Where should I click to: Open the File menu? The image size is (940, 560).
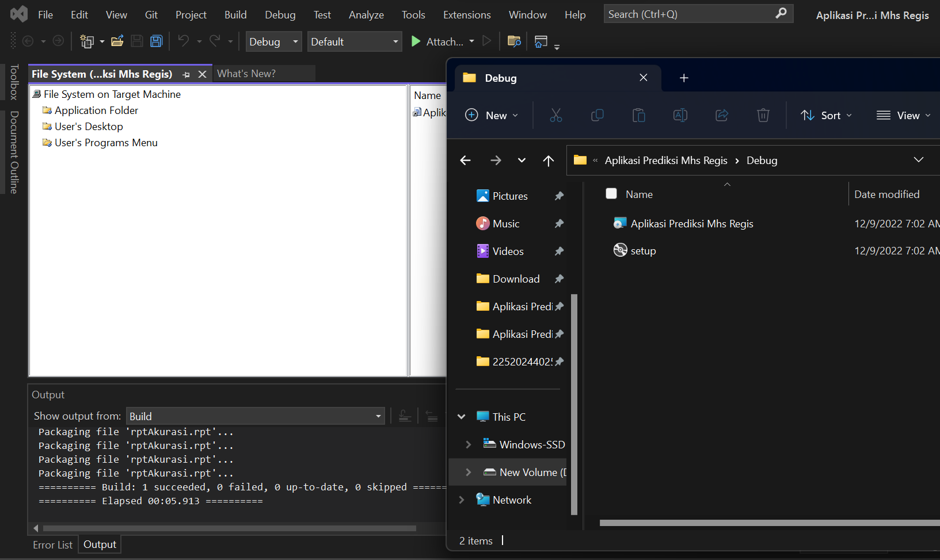[x=45, y=14]
